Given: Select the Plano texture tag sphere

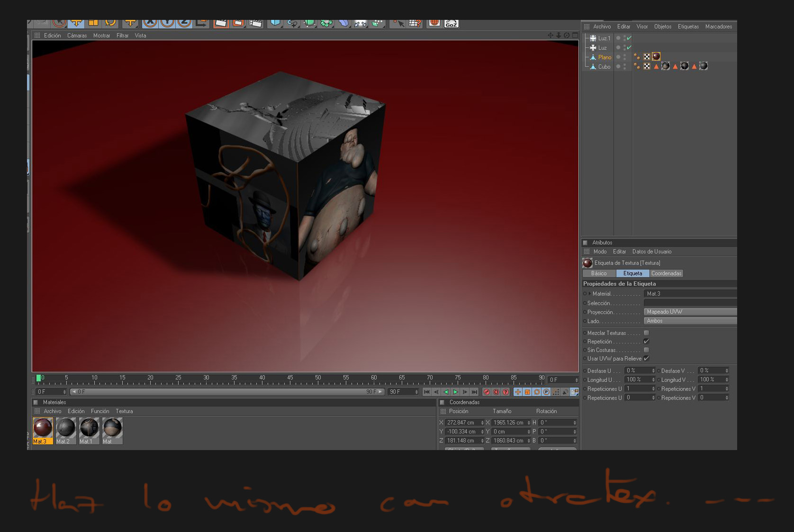Looking at the screenshot, I should pyautogui.click(x=656, y=56).
